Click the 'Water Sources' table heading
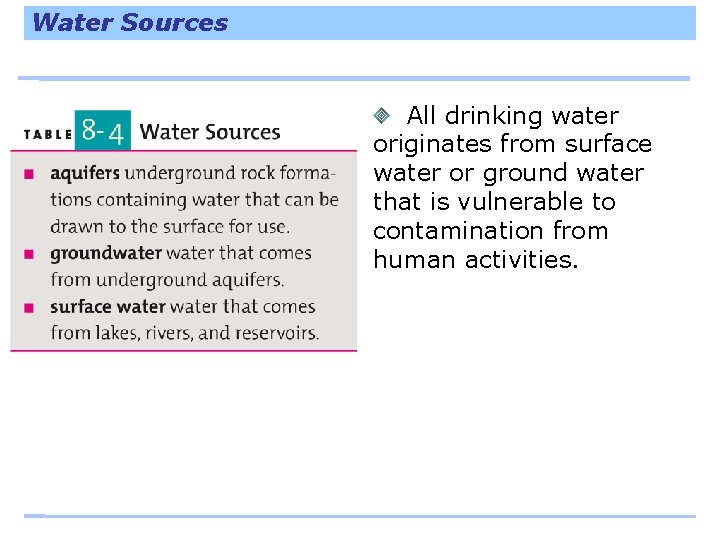The width and height of the screenshot is (720, 540). pos(210,132)
